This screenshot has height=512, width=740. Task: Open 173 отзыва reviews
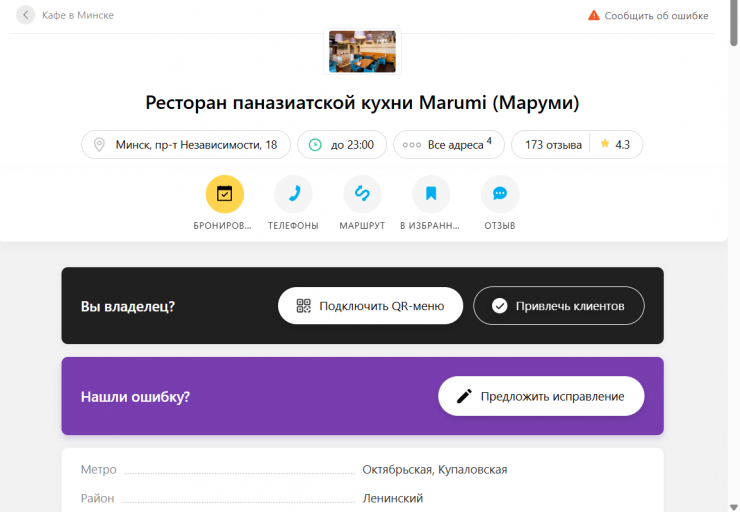[x=553, y=145]
